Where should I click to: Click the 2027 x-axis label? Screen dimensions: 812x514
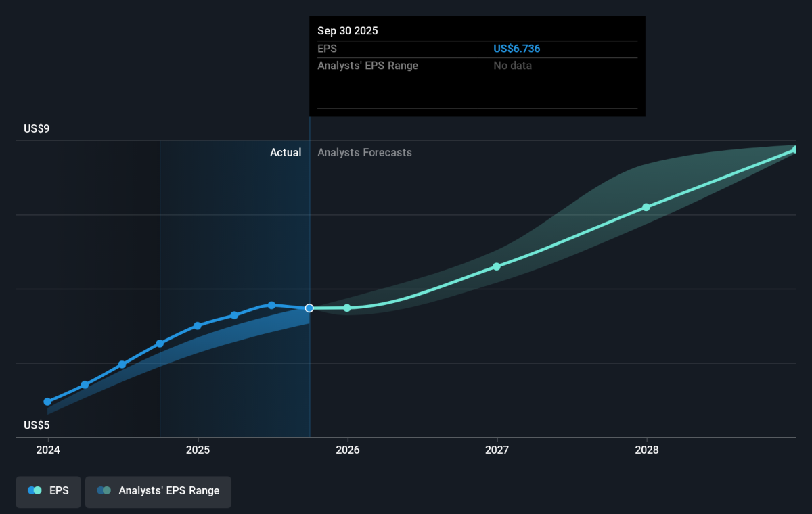(x=497, y=450)
